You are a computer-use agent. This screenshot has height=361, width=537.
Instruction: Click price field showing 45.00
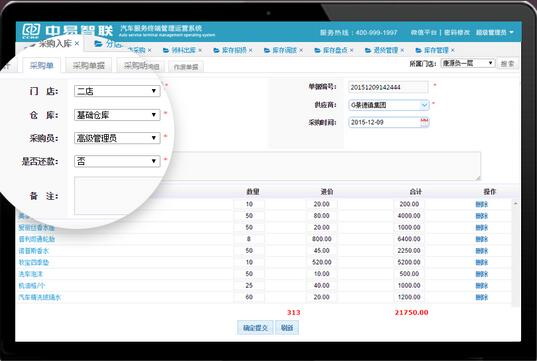(322, 251)
